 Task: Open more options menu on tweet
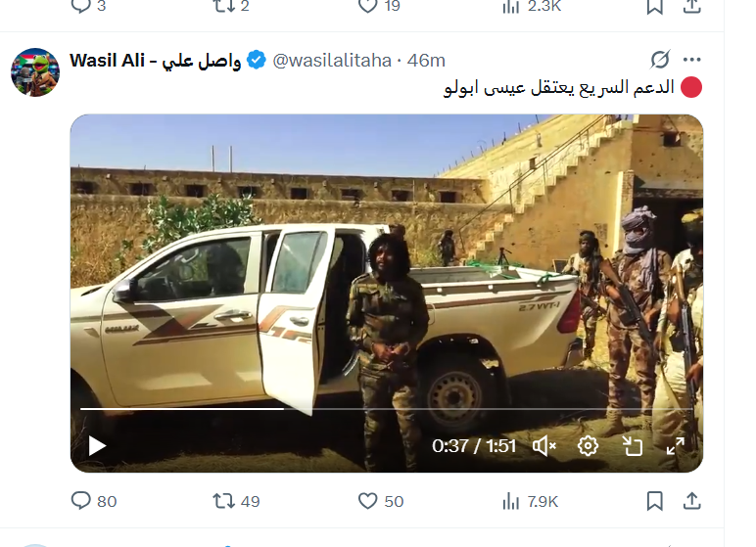click(x=692, y=60)
